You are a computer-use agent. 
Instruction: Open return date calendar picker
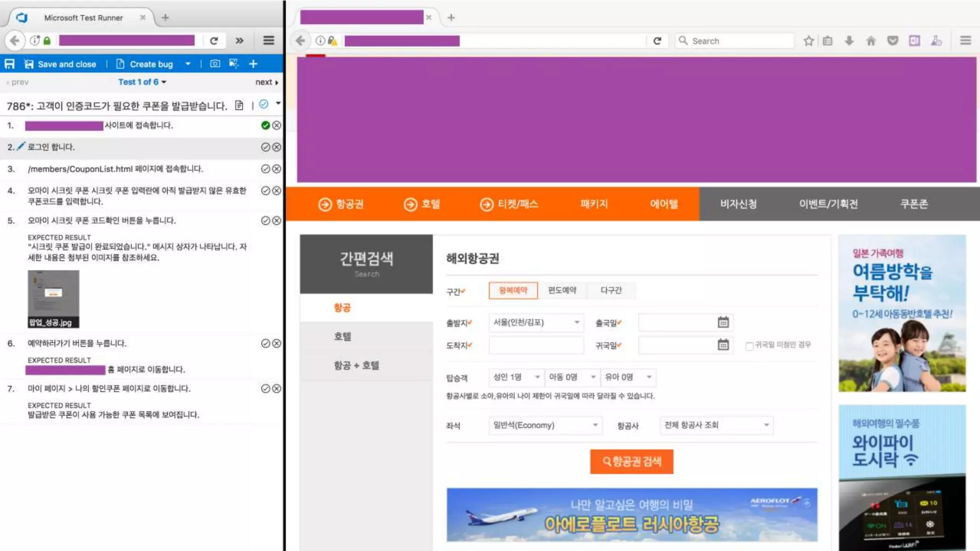[723, 344]
